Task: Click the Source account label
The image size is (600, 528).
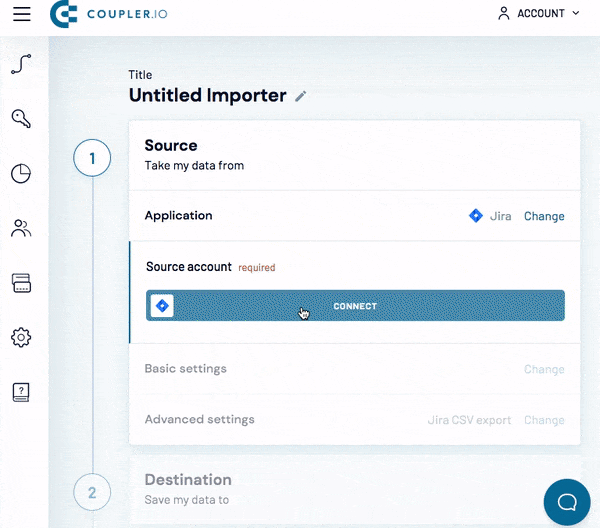Action: pyautogui.click(x=189, y=267)
